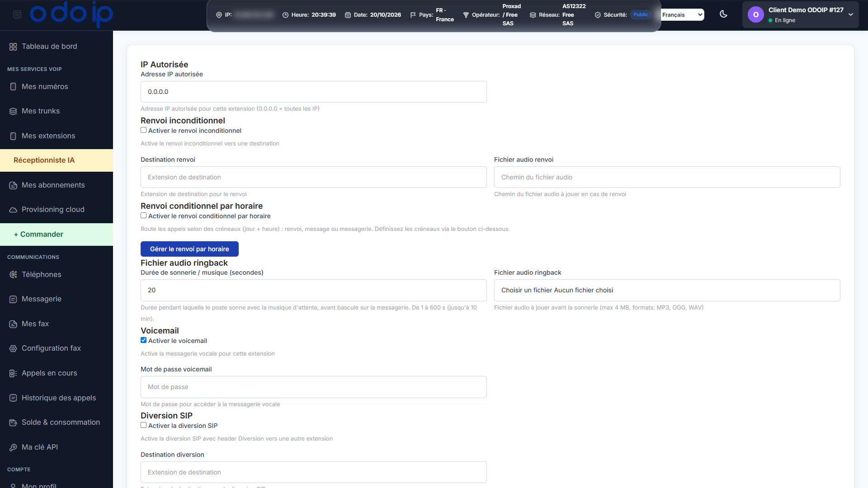This screenshot has height=488, width=868.
Task: Enable the renvoi inconditionnel checkbox
Action: [x=143, y=130]
